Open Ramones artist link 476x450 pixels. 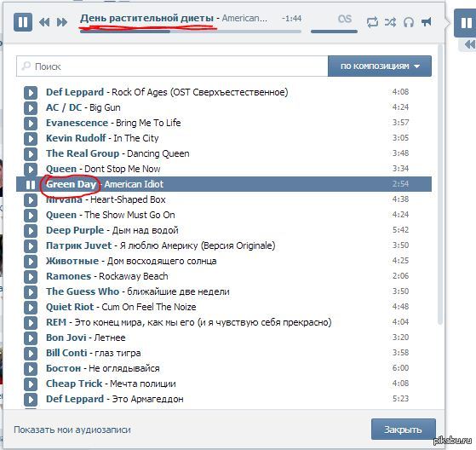tap(68, 276)
